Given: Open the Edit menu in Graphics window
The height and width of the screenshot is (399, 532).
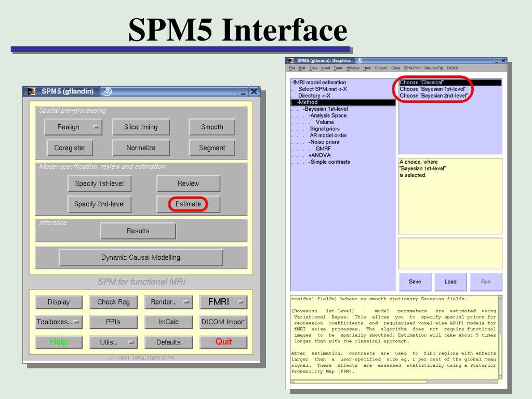Looking at the screenshot, I should point(302,68).
